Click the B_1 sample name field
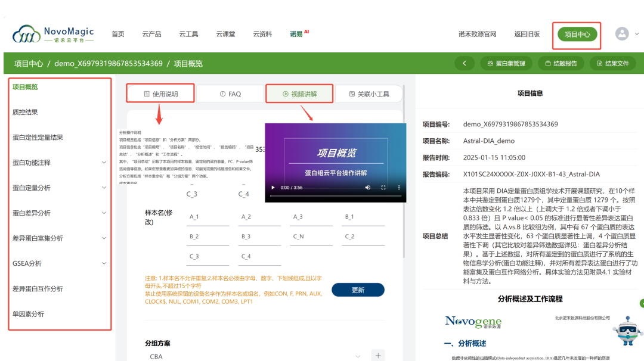The width and height of the screenshot is (644, 361). pyautogui.click(x=364, y=217)
